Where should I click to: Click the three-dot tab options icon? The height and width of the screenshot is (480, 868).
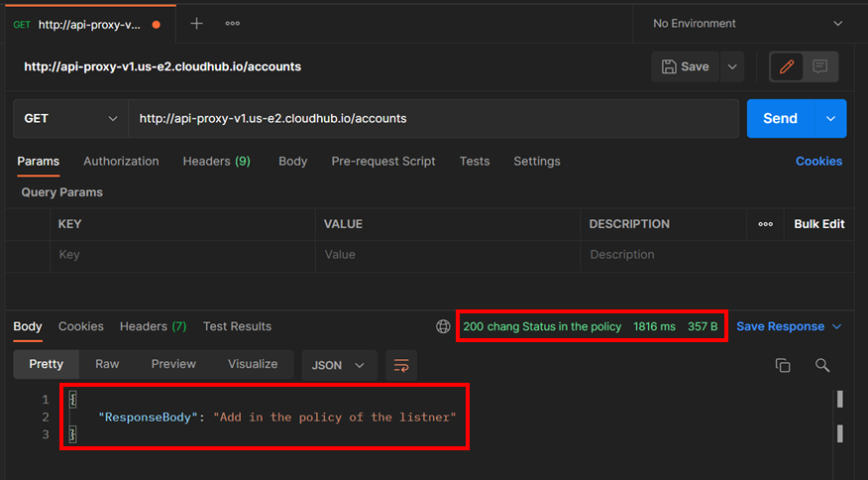(x=232, y=23)
